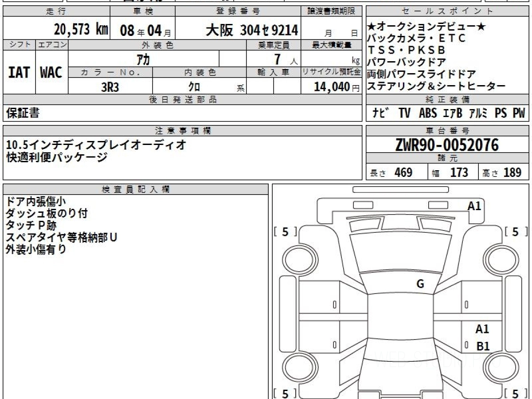532x399 pixels.
Task: Click the 内装色 header cell
Action: coord(199,72)
